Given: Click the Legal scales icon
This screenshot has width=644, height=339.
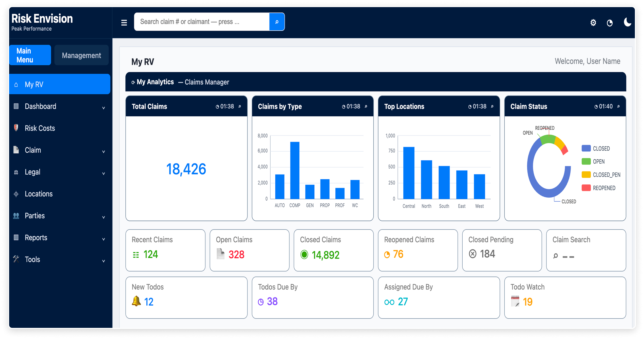Looking at the screenshot, I should pyautogui.click(x=16, y=172).
